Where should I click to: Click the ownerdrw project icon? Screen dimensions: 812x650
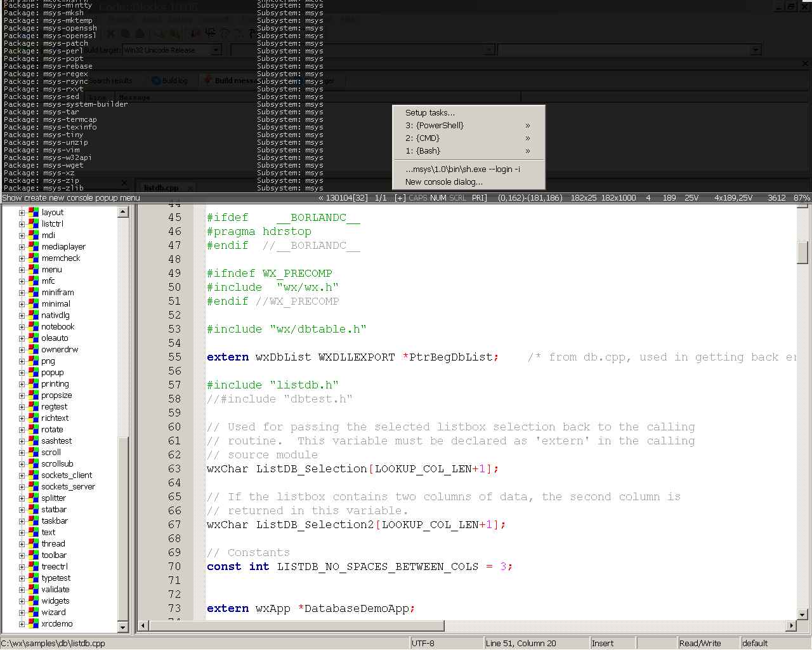pyautogui.click(x=34, y=349)
